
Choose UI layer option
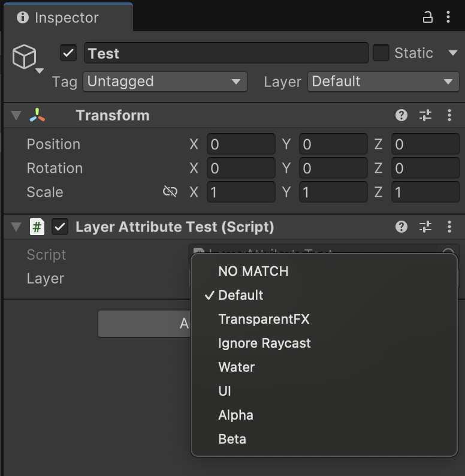click(324, 391)
